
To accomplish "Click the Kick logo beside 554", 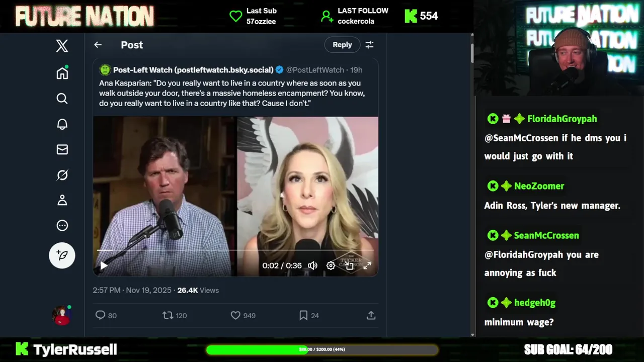I will click(411, 16).
